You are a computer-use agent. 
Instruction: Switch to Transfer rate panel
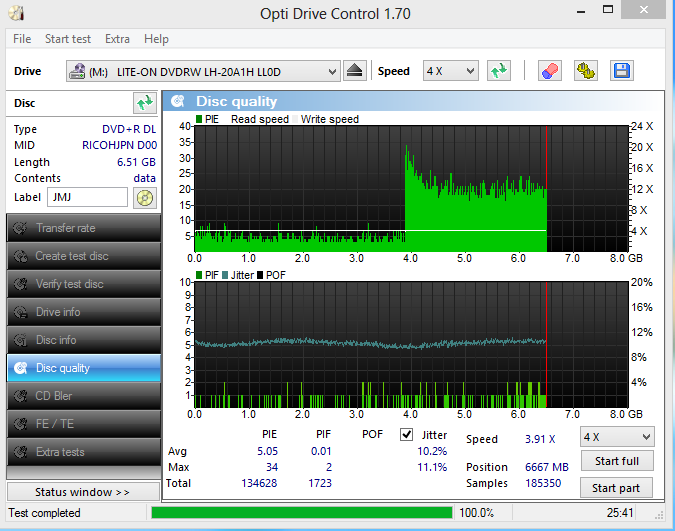(x=84, y=228)
